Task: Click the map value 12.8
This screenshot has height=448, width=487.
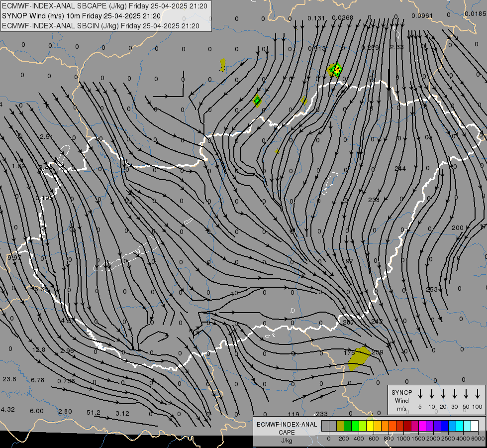Action: tap(38, 350)
